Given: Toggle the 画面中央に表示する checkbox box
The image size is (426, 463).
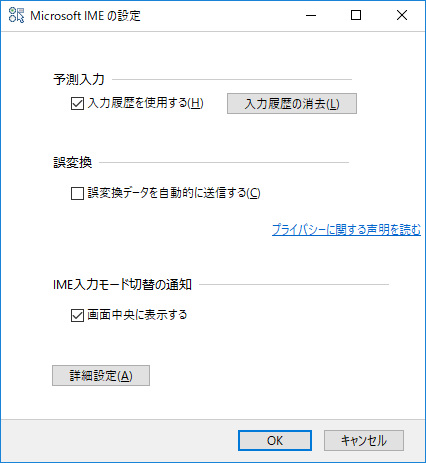Looking at the screenshot, I should click(77, 315).
